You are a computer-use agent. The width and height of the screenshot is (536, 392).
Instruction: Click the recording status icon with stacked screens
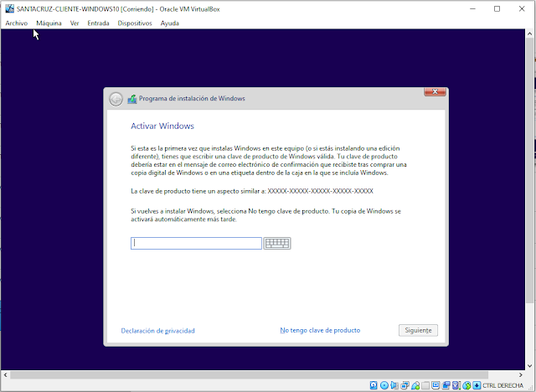[446, 385]
